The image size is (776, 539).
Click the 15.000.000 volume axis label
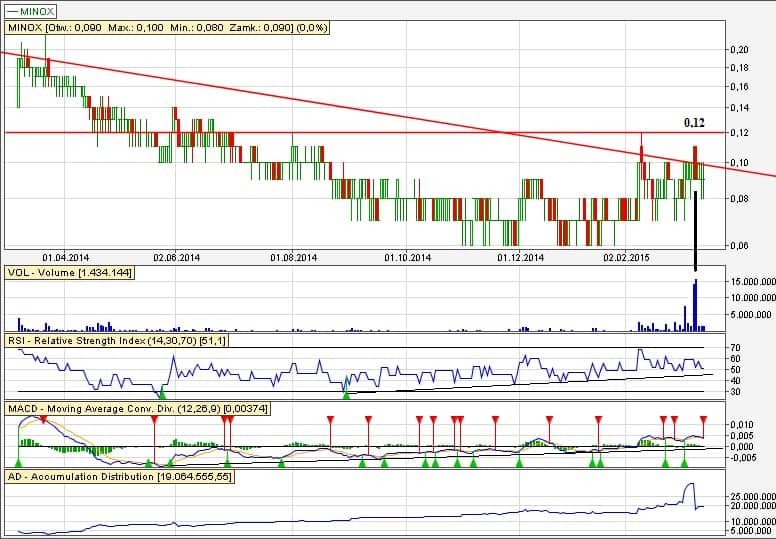tap(753, 282)
